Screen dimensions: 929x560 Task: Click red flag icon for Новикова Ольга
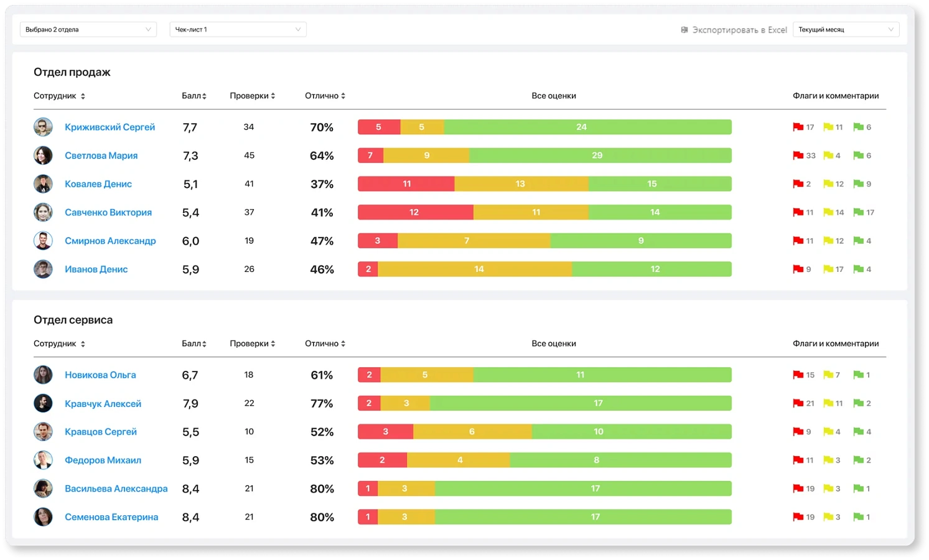click(x=798, y=375)
